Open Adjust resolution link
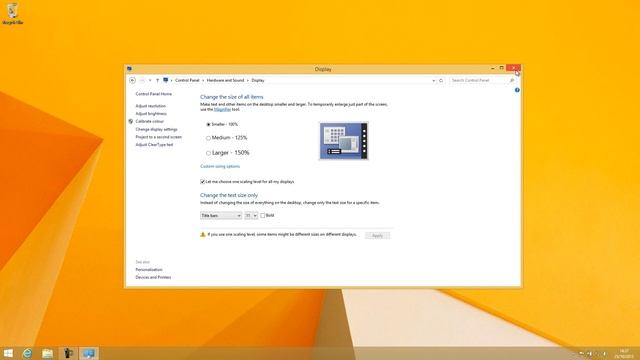Viewport: 640px width, 360px height. coord(151,106)
